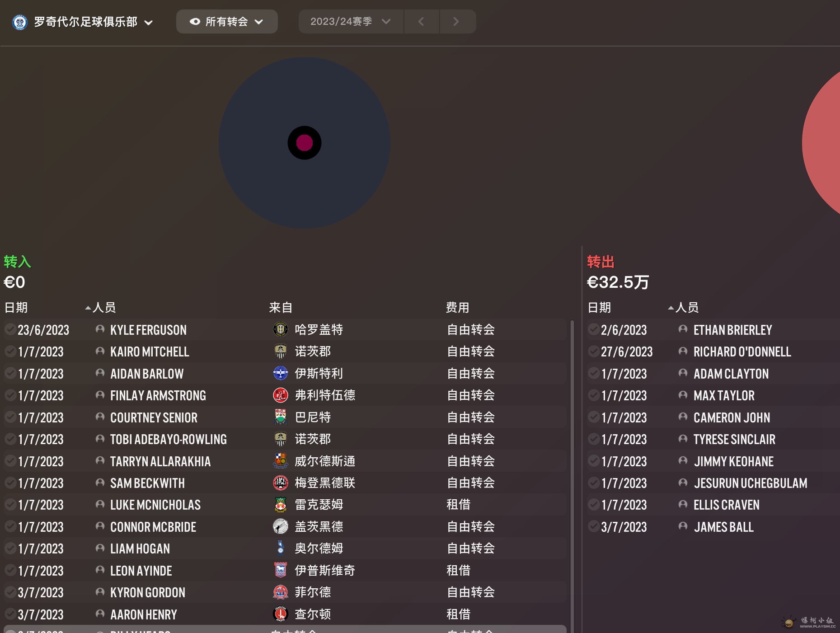Click 租借 fee for Luke McNicholas
This screenshot has width=840, height=633.
point(458,504)
